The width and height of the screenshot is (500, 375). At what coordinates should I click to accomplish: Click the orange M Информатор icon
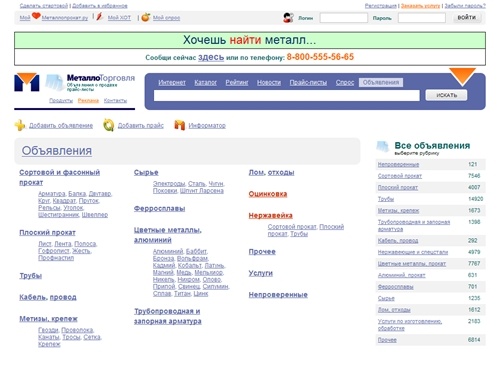point(180,125)
